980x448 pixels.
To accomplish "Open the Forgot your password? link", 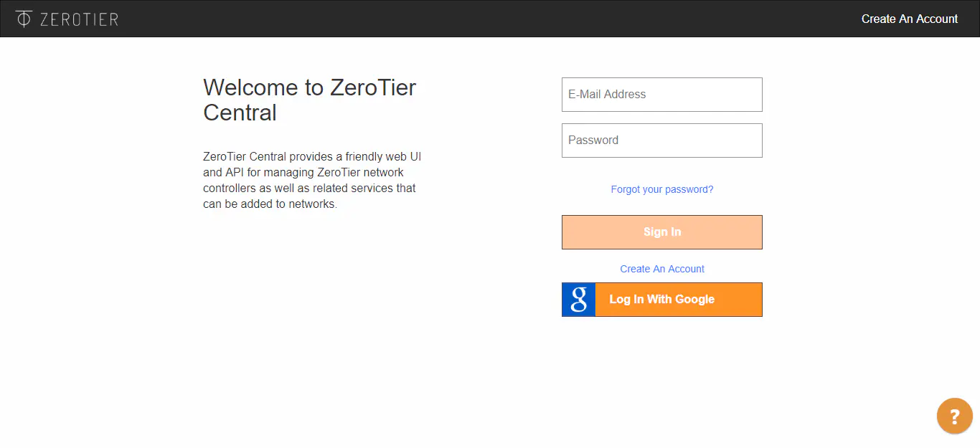I will [x=661, y=189].
